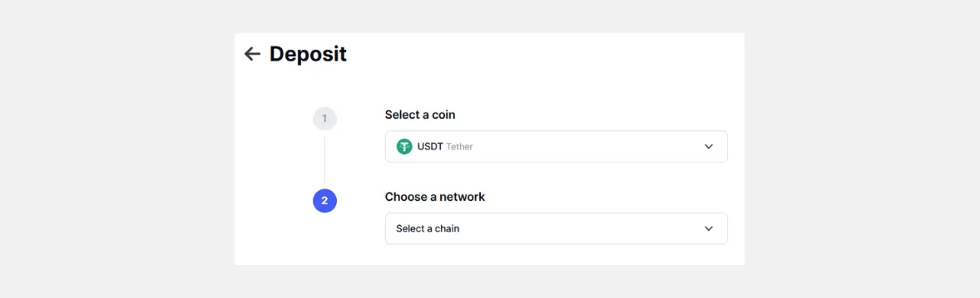The height and width of the screenshot is (298, 980).
Task: Click the Select a chain placeholder text
Action: (427, 228)
